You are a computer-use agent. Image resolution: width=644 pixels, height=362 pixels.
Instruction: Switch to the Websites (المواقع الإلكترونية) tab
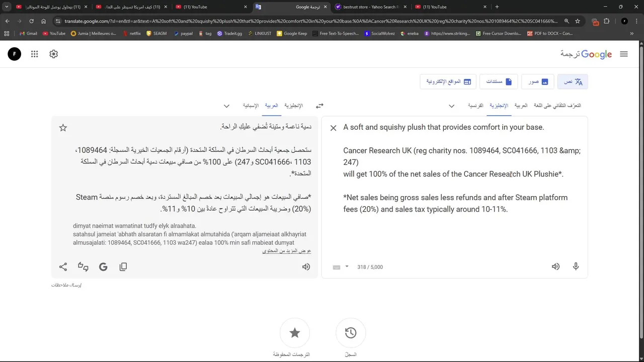[x=449, y=81]
